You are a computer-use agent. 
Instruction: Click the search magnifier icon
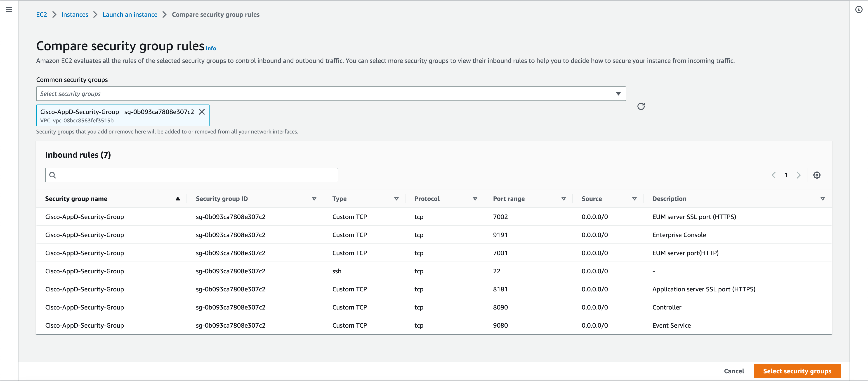(x=53, y=175)
